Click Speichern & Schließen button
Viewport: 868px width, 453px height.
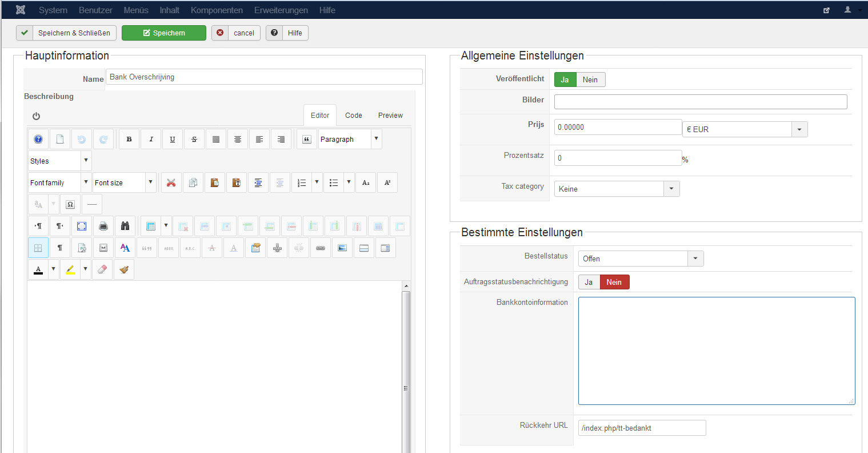[66, 33]
